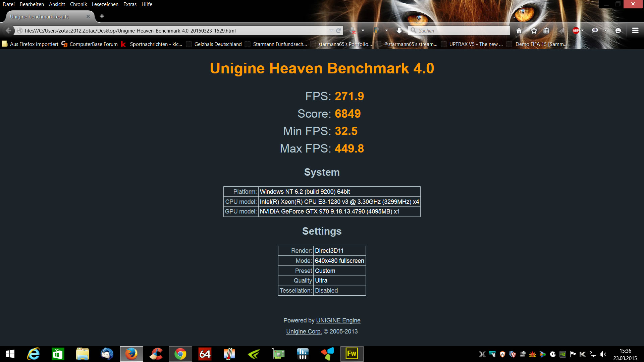Open Google Chrome from the taskbar
This screenshot has height=362, width=644.
click(x=180, y=354)
